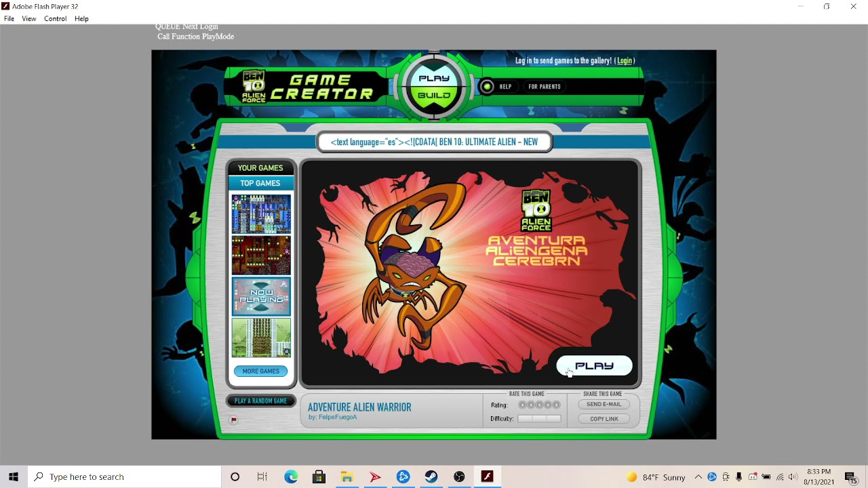
Task: Open the first blue top game thumbnail
Action: 261,213
